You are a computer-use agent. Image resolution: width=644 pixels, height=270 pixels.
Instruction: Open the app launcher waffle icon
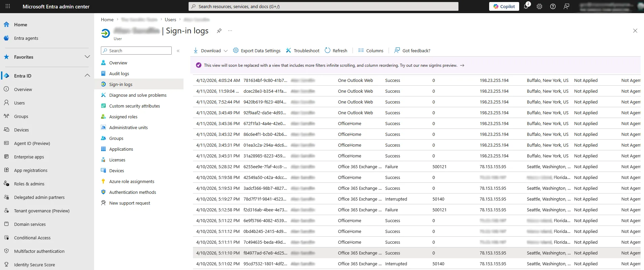(8, 6)
